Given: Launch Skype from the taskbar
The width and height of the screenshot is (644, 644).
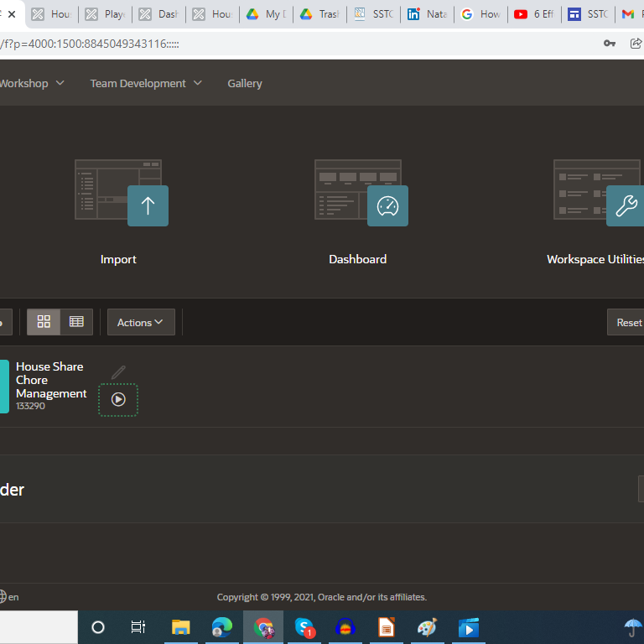Looking at the screenshot, I should pos(304,627).
